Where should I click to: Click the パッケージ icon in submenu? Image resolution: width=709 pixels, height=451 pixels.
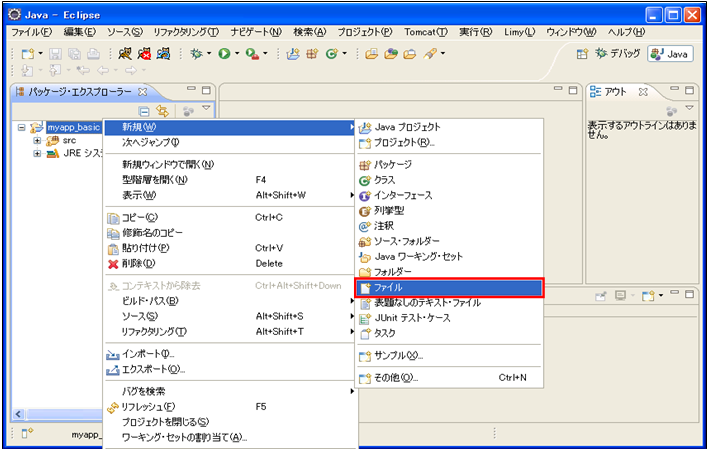click(364, 165)
